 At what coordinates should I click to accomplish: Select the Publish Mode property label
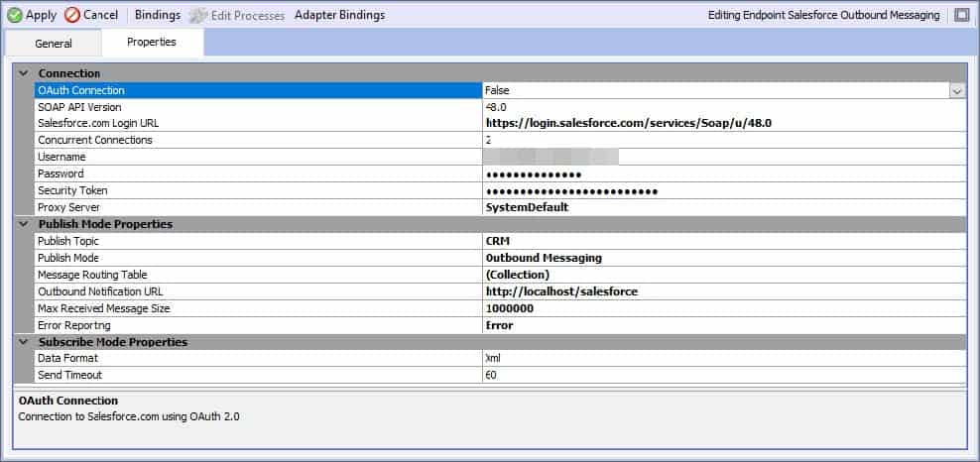tap(68, 258)
